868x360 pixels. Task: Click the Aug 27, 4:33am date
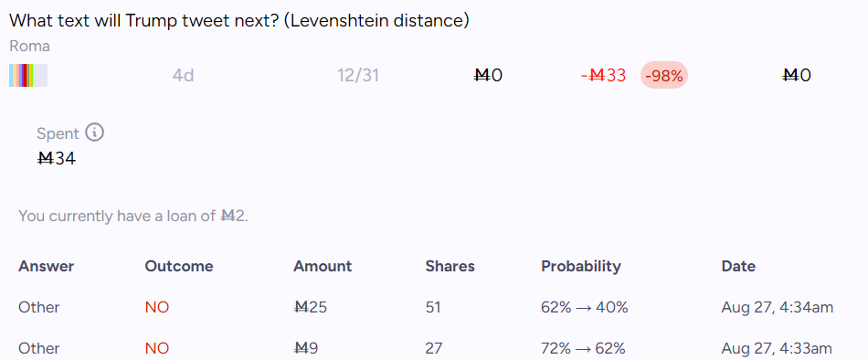click(x=777, y=348)
